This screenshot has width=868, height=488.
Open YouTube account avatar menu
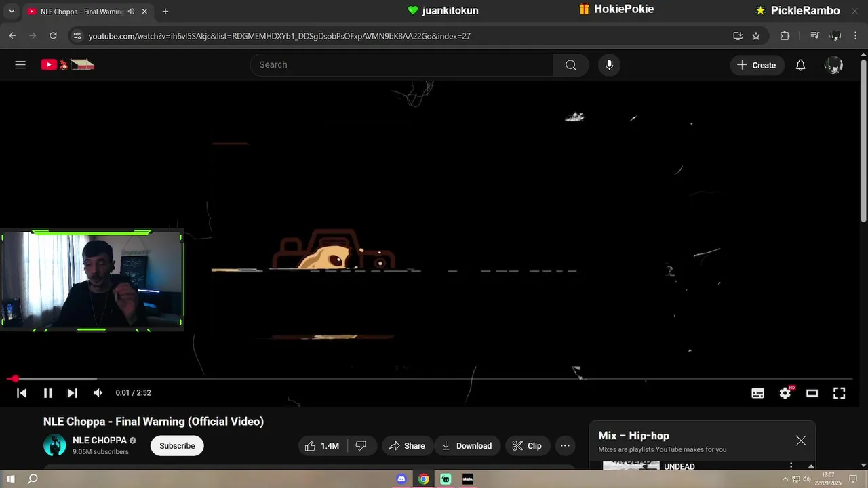click(833, 65)
